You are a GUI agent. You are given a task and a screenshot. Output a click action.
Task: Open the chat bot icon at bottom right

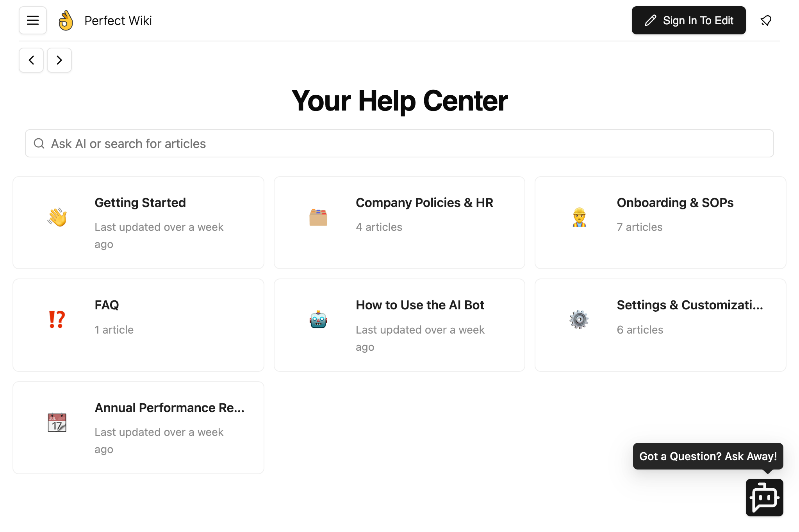tap(764, 498)
